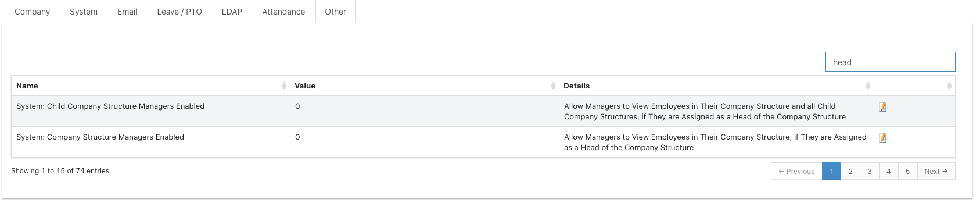Switch to the System tab

pos(84,12)
